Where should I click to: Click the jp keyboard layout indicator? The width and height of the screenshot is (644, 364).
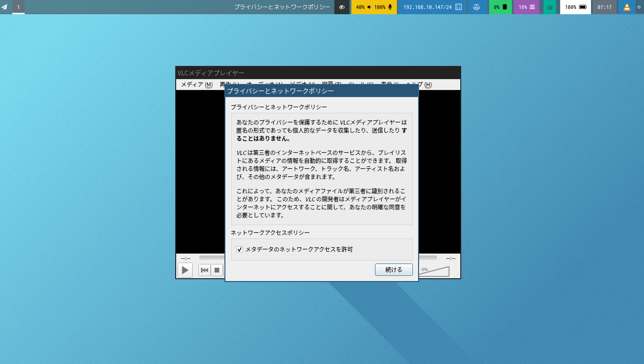click(550, 7)
